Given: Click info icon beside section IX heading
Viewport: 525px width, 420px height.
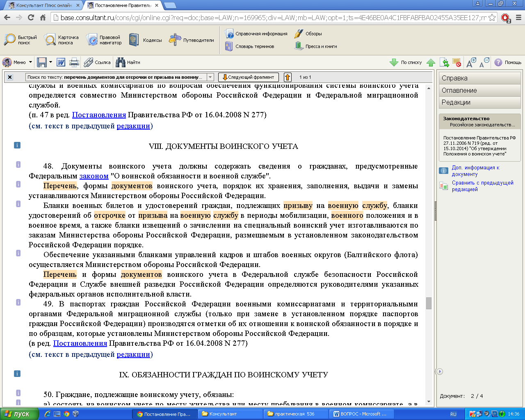Looking at the screenshot, I should coord(17,374).
